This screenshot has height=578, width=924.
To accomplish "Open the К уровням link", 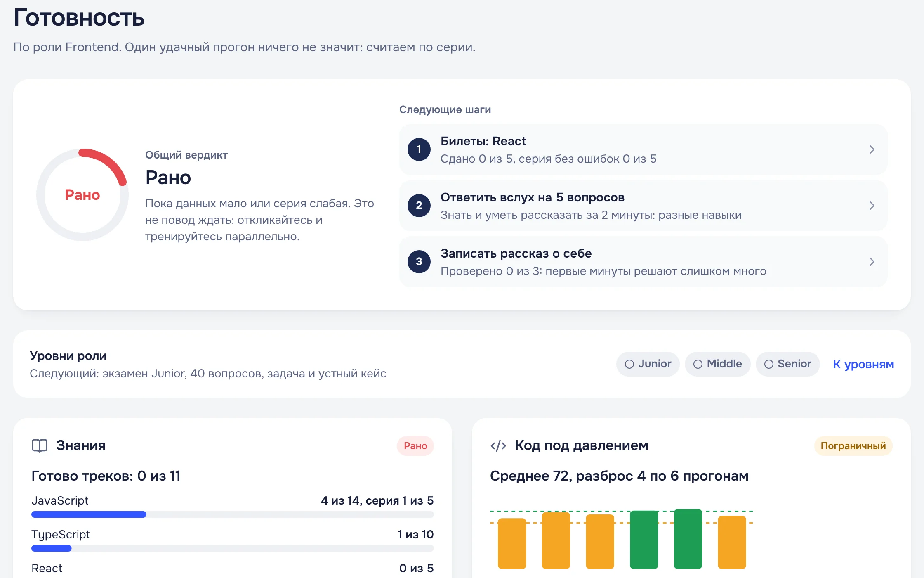I will 863,364.
